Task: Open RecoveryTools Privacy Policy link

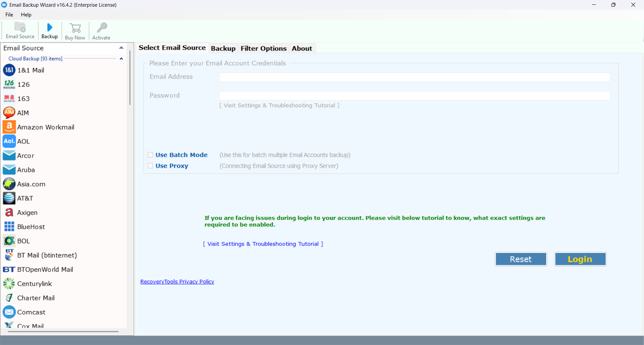Action: 177,282
